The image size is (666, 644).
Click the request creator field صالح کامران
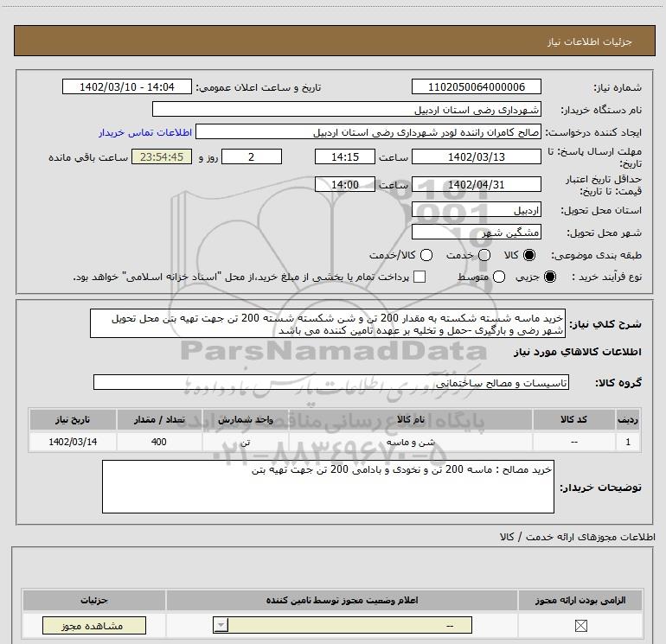[368, 132]
